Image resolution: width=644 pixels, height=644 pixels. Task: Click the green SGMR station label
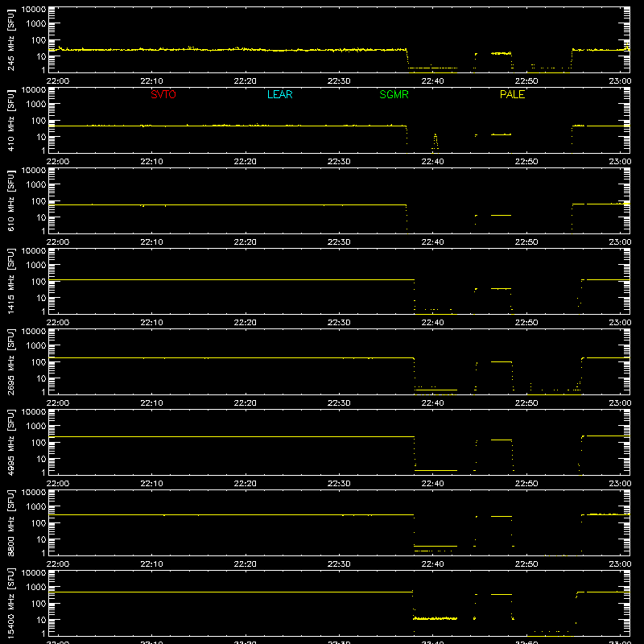394,94
